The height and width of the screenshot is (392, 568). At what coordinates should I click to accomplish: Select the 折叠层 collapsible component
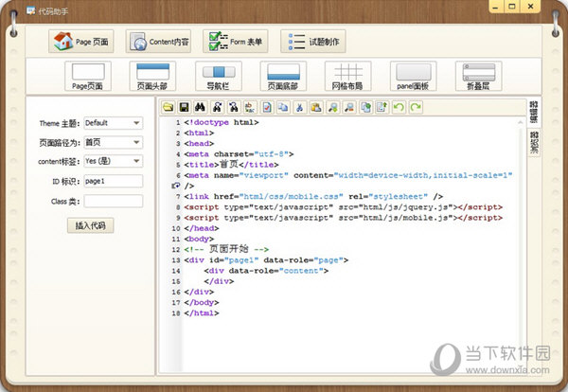click(x=478, y=76)
